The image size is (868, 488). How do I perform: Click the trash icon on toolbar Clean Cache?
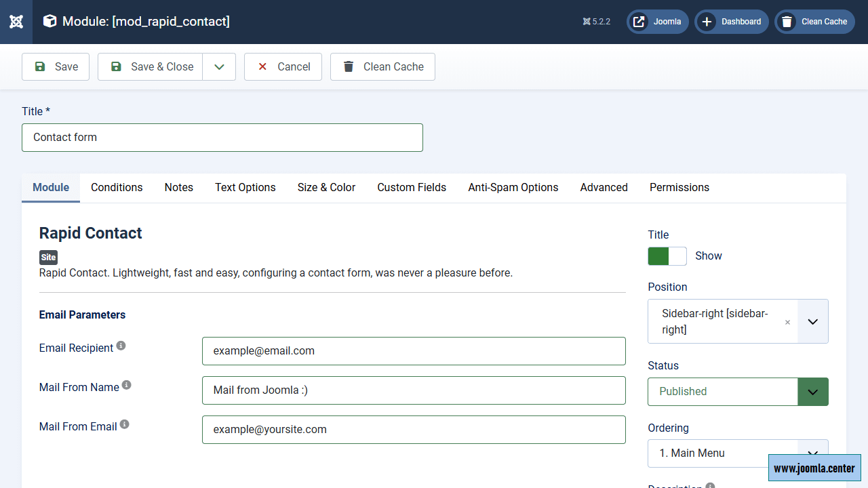pos(349,66)
